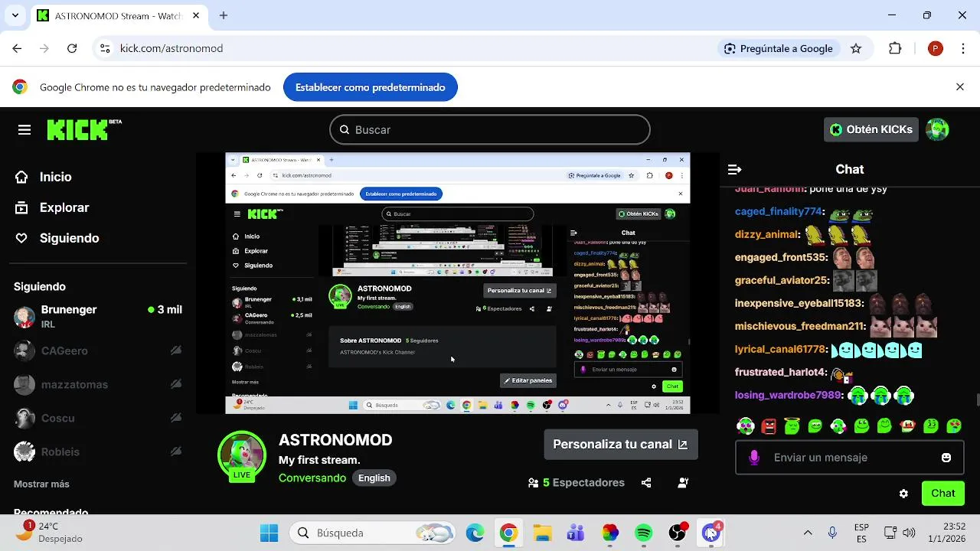
Task: Click Mostrar más under followed channels
Action: point(41,484)
